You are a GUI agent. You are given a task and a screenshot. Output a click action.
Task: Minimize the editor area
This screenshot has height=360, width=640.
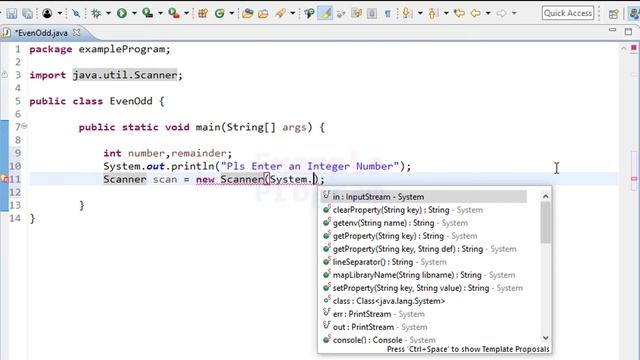[x=612, y=30]
